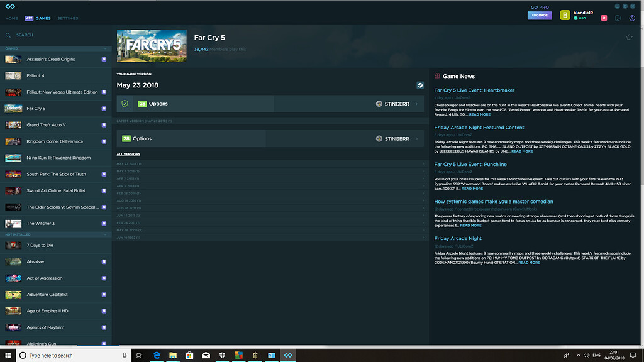Click the Type here to search field
The image size is (644, 362).
pos(63,354)
